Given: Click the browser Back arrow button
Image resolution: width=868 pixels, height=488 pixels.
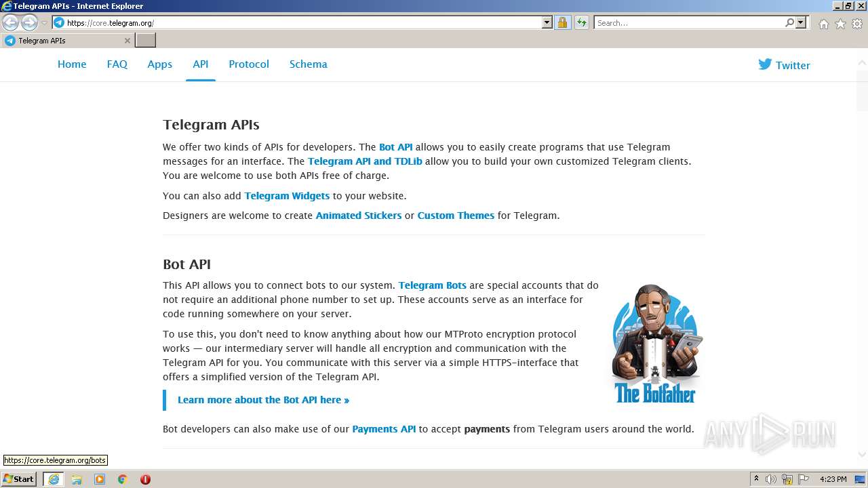Looking at the screenshot, I should coord(10,23).
